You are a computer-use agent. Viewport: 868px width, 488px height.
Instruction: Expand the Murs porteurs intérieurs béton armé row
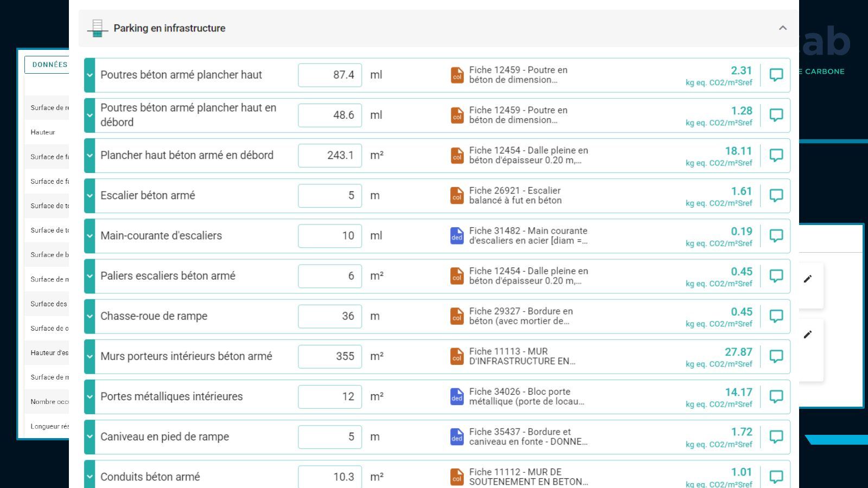tap(90, 356)
